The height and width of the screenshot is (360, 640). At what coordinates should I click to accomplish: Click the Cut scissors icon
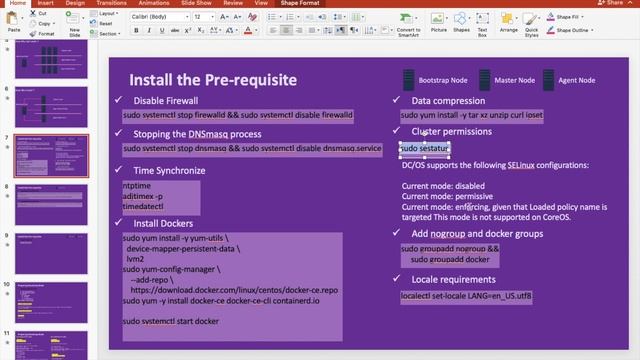[x=33, y=13]
